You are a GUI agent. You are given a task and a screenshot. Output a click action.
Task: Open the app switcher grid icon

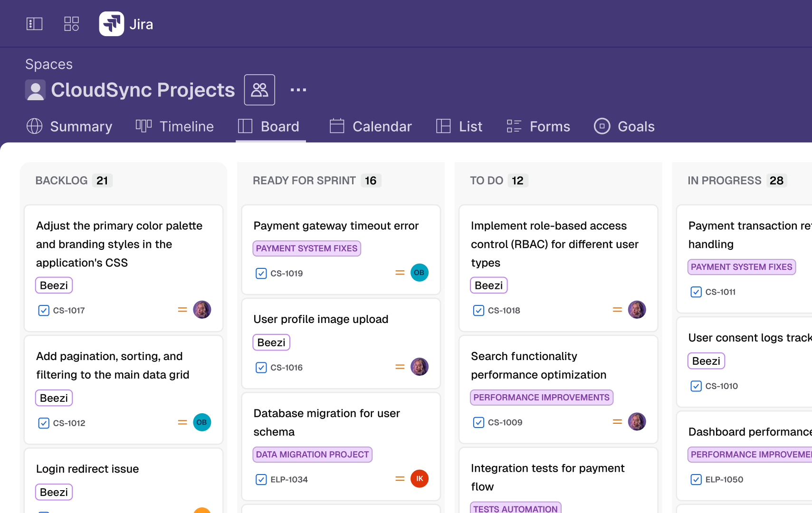(x=71, y=24)
